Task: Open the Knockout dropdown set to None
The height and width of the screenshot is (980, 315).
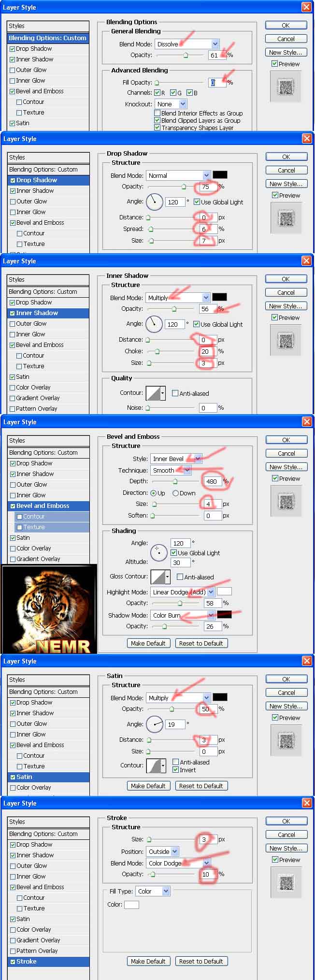Action: [x=171, y=104]
